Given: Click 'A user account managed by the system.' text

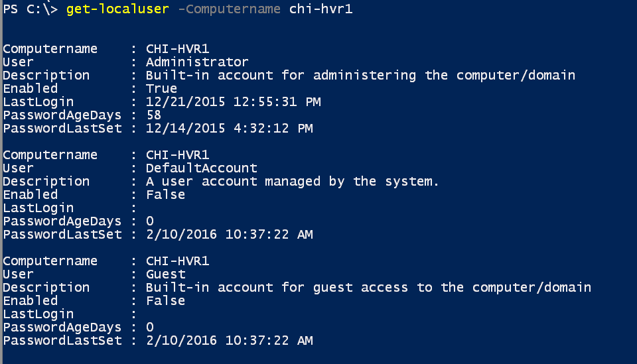Looking at the screenshot, I should 292,182.
